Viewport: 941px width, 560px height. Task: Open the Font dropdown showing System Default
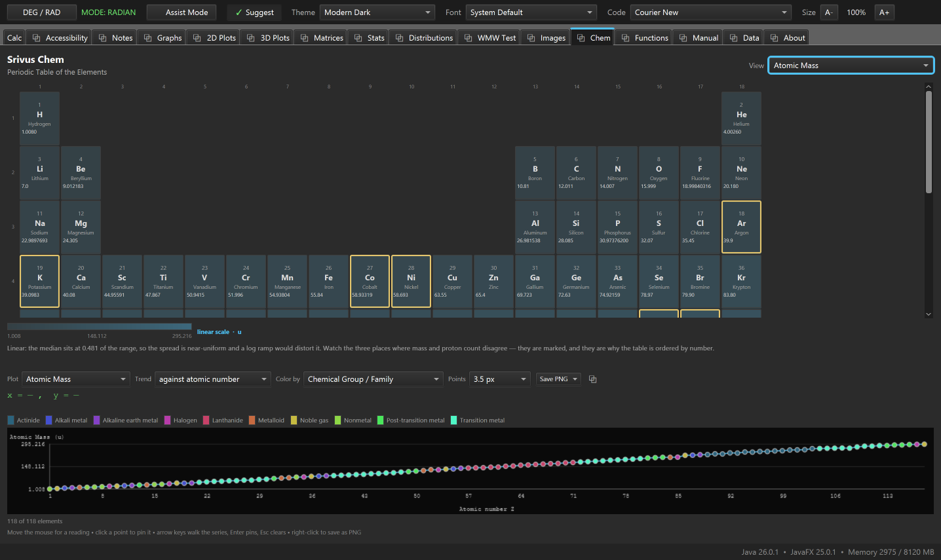pos(531,12)
